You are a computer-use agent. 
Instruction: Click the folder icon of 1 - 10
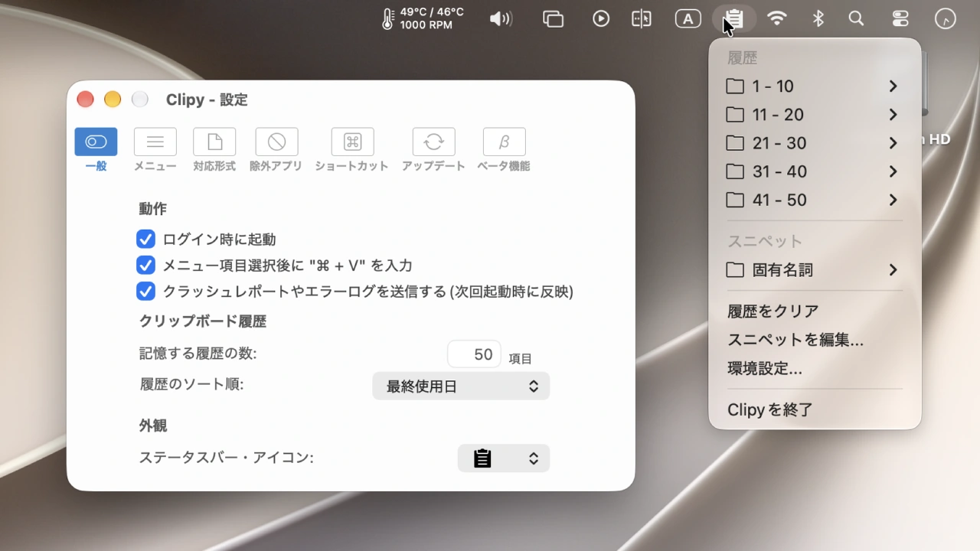point(735,86)
